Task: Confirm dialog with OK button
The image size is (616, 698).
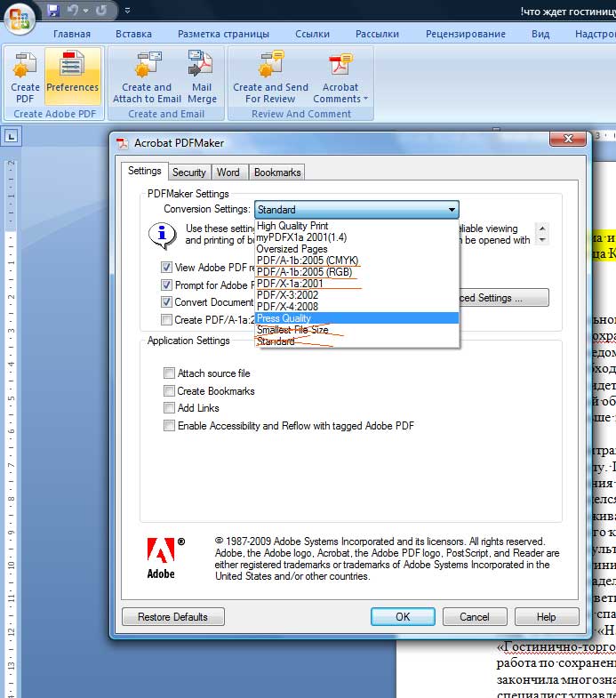Action: point(403,616)
